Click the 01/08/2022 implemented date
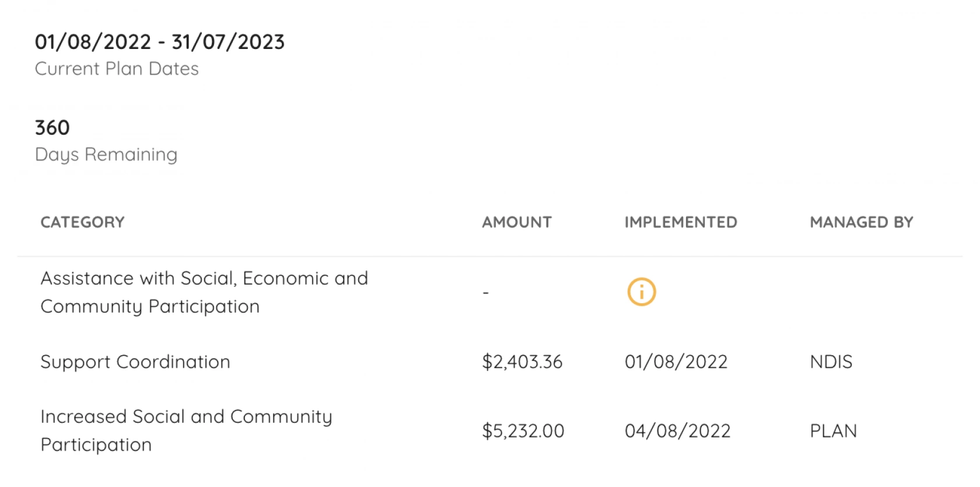This screenshot has width=980, height=487. click(676, 362)
